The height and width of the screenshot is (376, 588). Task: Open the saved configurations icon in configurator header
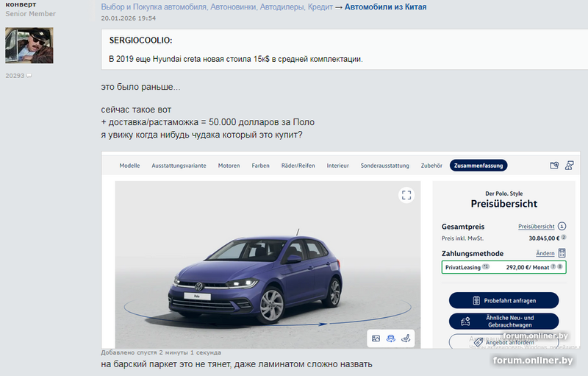554,165
